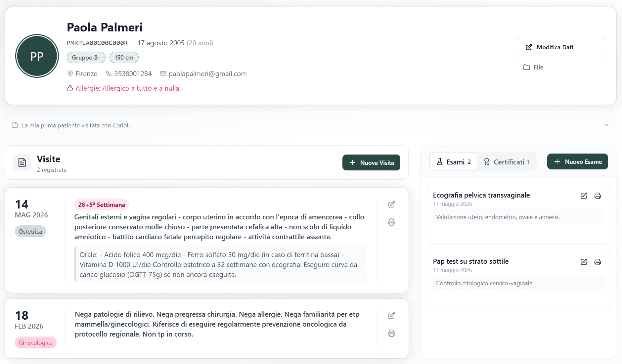Image resolution: width=622 pixels, height=364 pixels.
Task: Print the Ecografia pelvica transvaginale exam
Action: pos(598,196)
